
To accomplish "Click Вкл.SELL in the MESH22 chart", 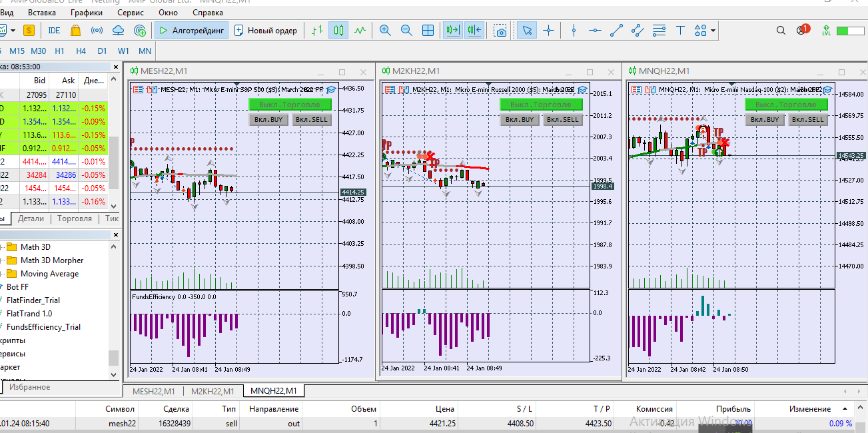I will (x=312, y=120).
